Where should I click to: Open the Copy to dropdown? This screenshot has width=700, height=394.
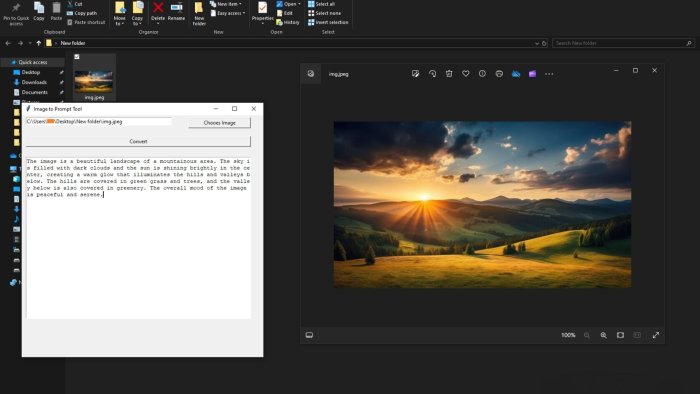(x=138, y=13)
